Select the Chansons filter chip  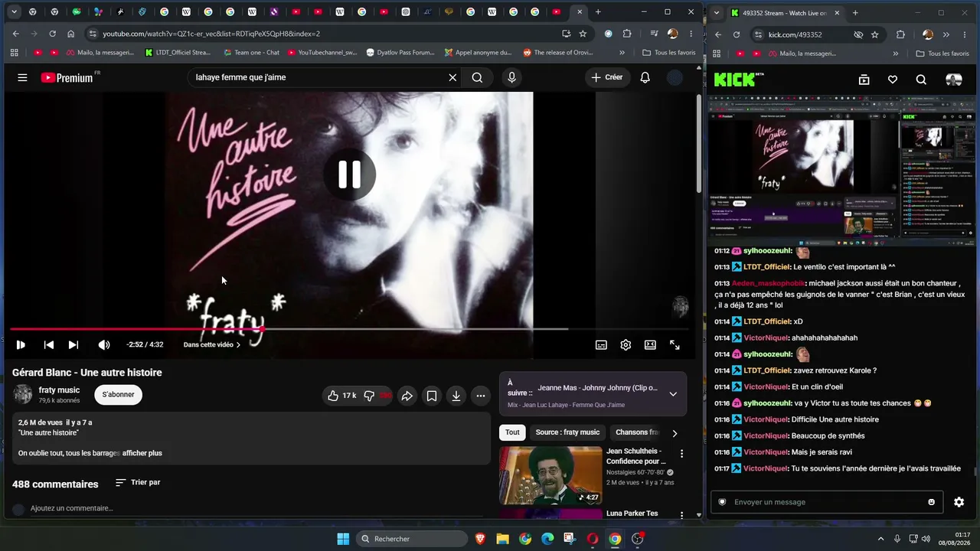click(637, 432)
